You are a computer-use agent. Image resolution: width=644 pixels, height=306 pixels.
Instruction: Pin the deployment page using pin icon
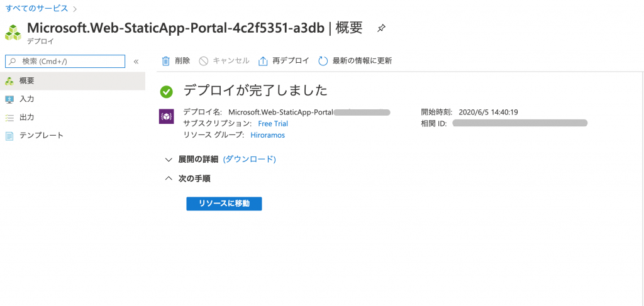pos(381,28)
